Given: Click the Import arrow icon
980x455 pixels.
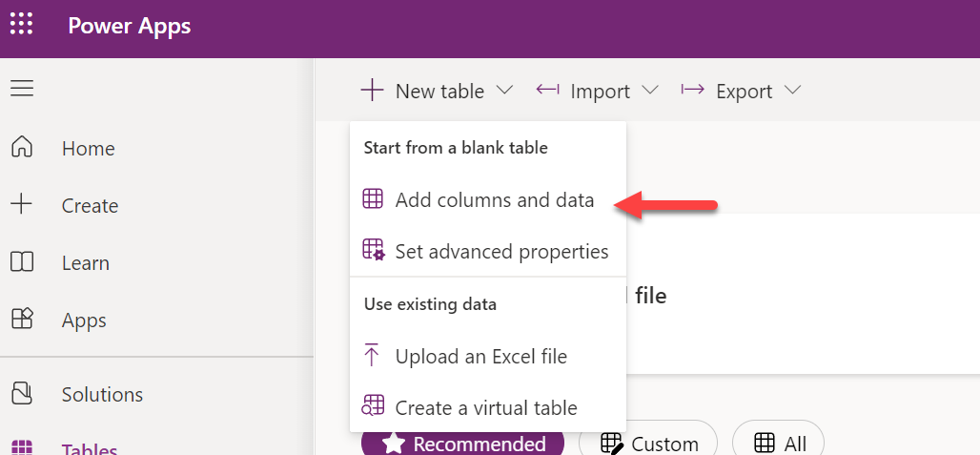Looking at the screenshot, I should click(547, 90).
